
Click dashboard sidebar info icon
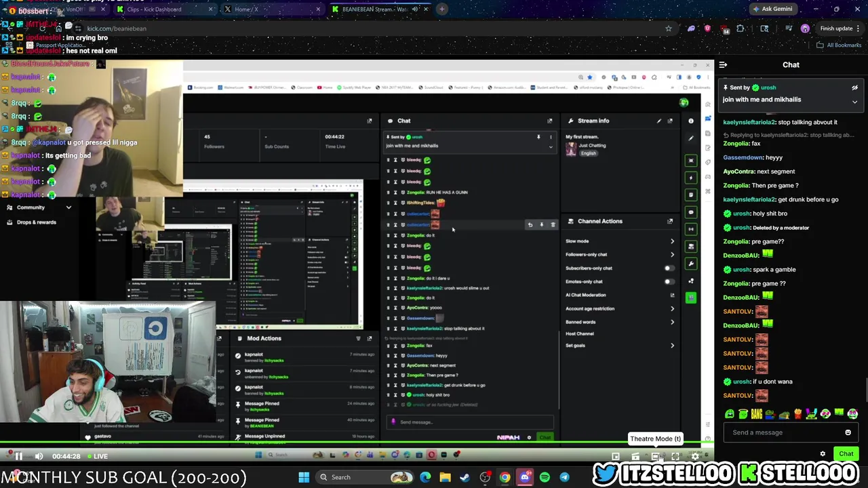click(691, 121)
